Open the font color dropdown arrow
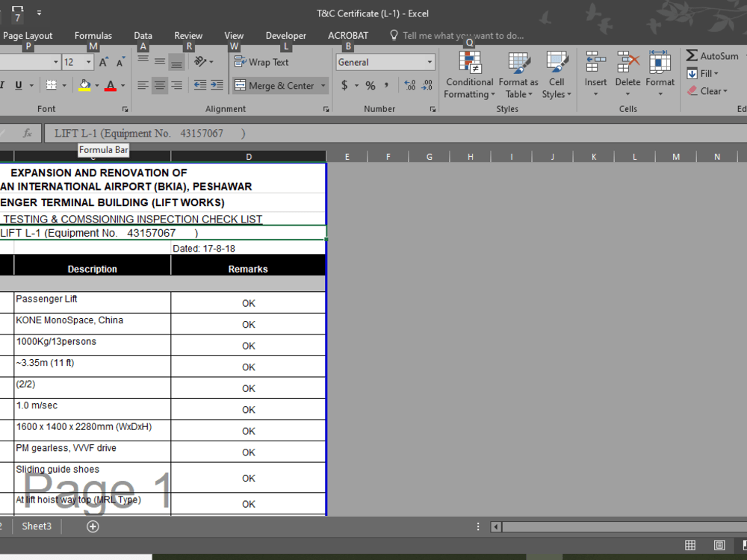747x560 pixels. tap(123, 86)
